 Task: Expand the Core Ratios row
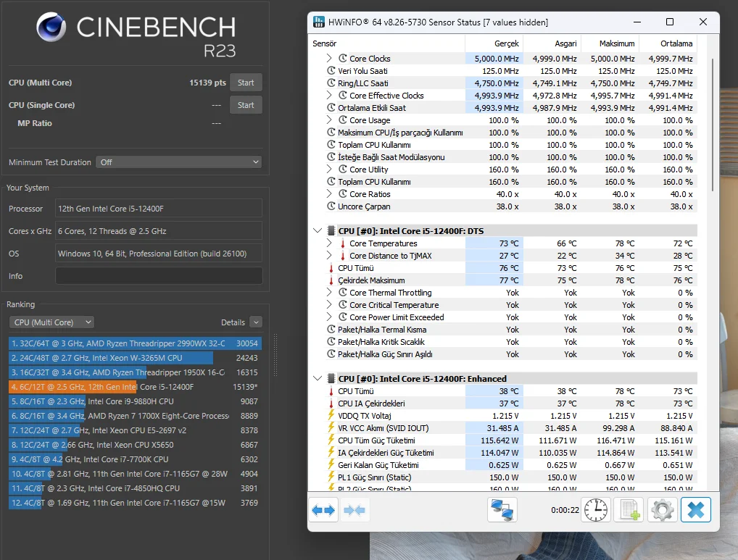pos(329,193)
